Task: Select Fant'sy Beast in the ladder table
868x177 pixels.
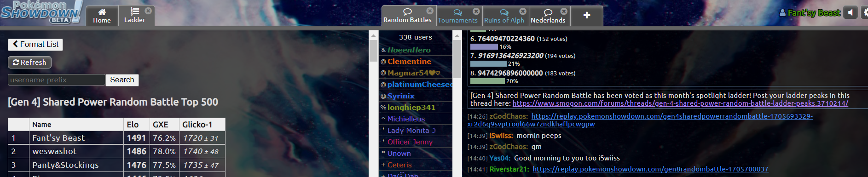Action: coord(58,138)
